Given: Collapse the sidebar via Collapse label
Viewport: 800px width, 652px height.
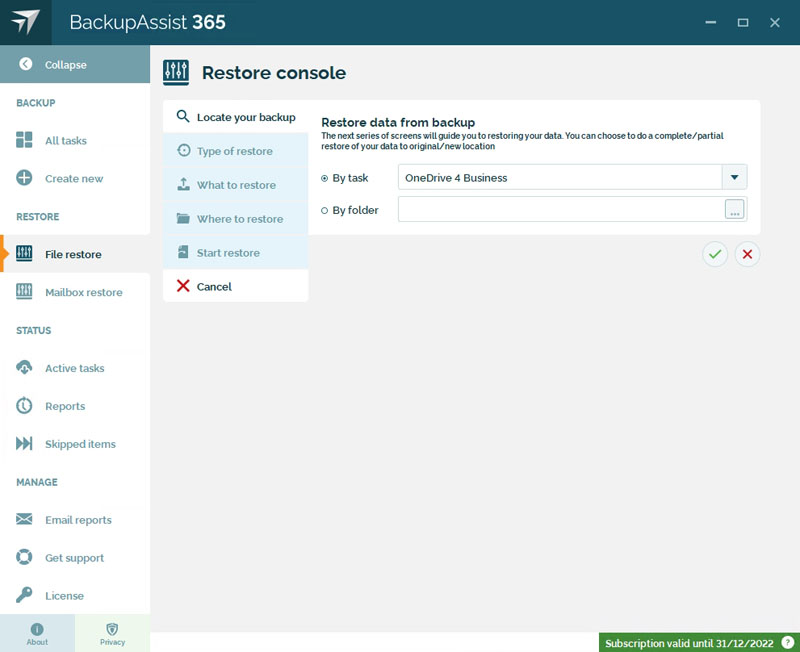Looking at the screenshot, I should pyautogui.click(x=66, y=65).
